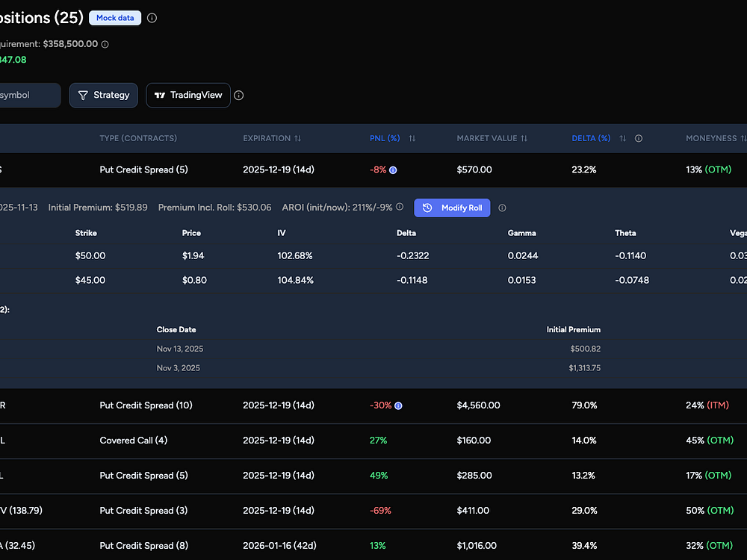Image resolution: width=747 pixels, height=560 pixels.
Task: Click info icon next to Mock data badge
Action: [x=152, y=18]
